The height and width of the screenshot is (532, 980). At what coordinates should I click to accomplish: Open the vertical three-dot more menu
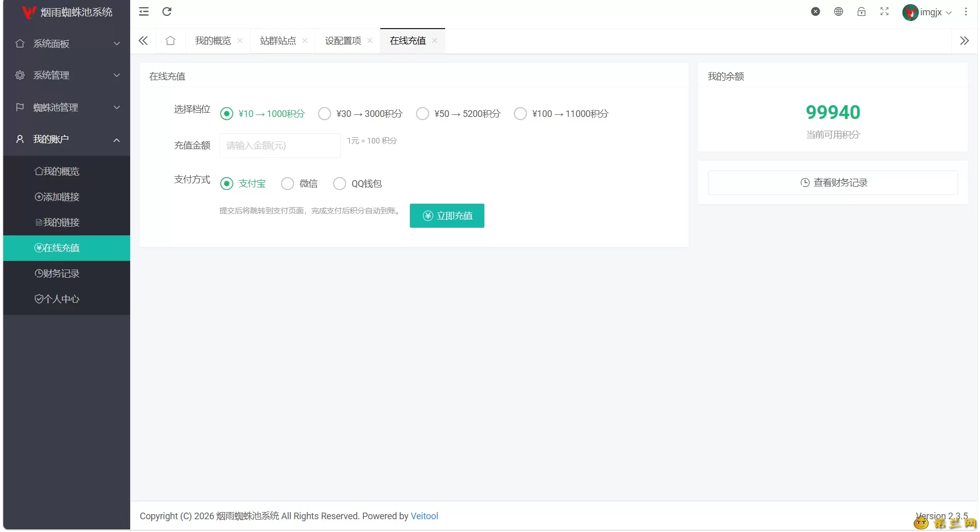[966, 12]
